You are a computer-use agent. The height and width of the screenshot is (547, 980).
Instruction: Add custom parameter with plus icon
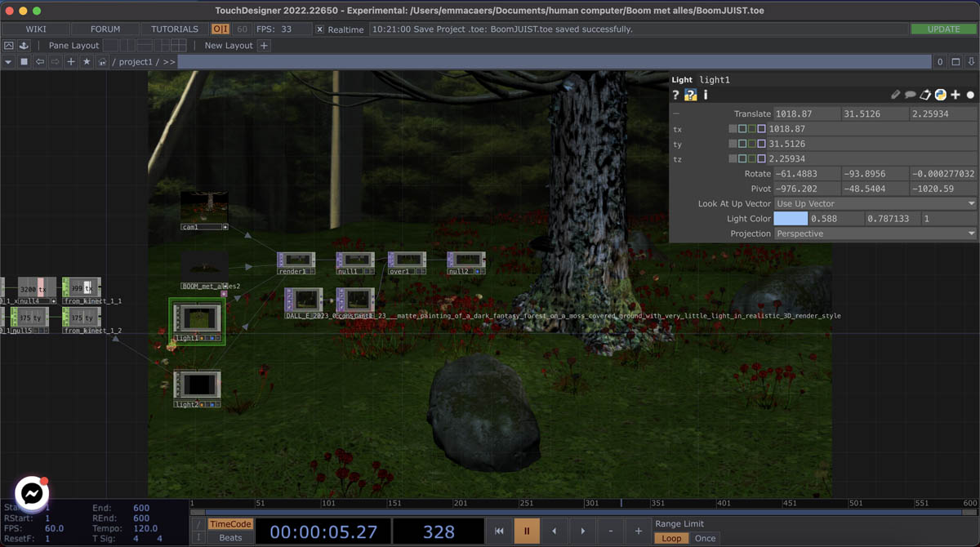tap(955, 95)
